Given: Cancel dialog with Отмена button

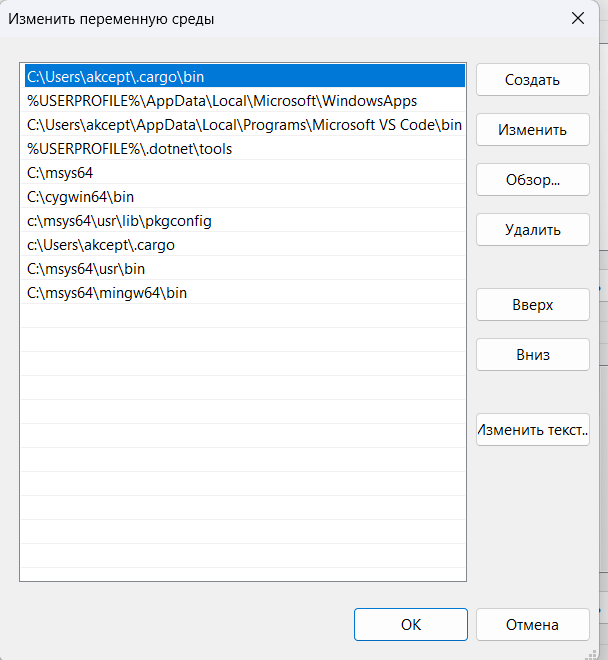Looking at the screenshot, I should (x=532, y=624).
